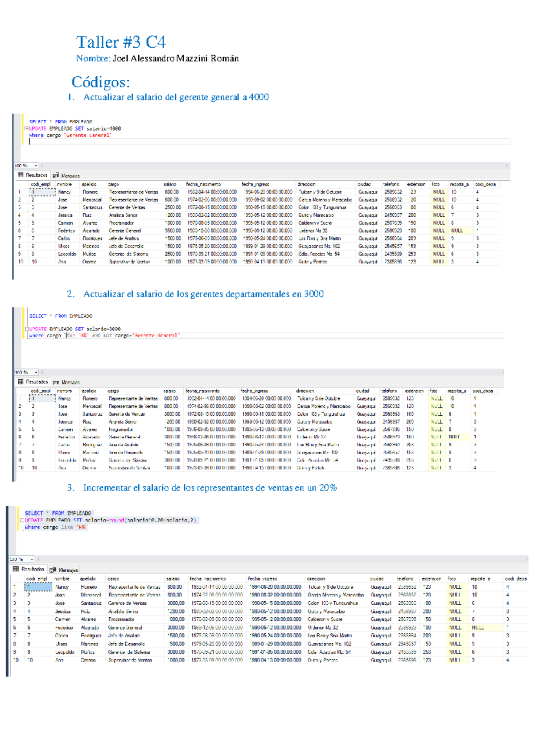Select Resultados tab in third results pane
This screenshot has height=756, width=535.
[x=32, y=569]
